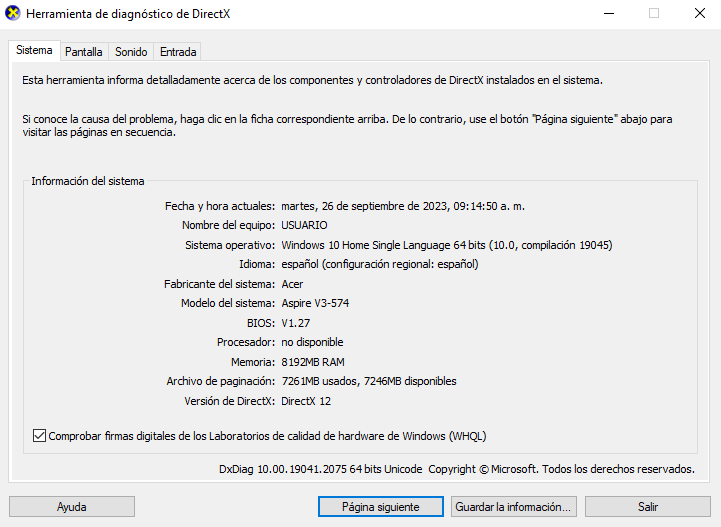Click the Fecha y hora actuales label
The height and width of the screenshot is (527, 721).
click(x=220, y=206)
